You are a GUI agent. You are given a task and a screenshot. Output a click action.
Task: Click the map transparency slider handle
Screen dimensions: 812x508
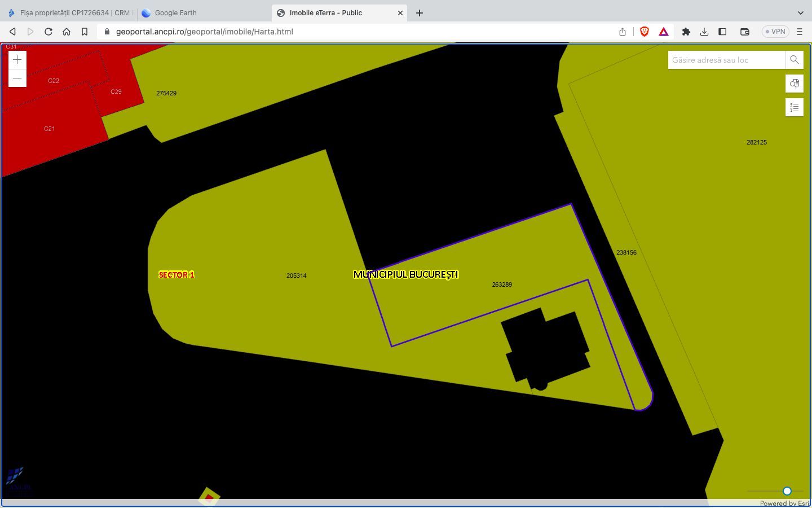(787, 491)
